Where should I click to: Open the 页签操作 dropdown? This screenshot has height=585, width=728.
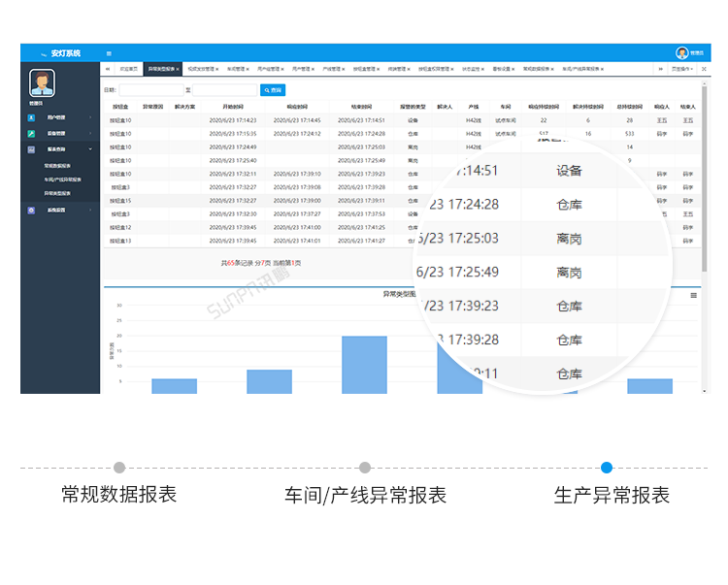(682, 70)
